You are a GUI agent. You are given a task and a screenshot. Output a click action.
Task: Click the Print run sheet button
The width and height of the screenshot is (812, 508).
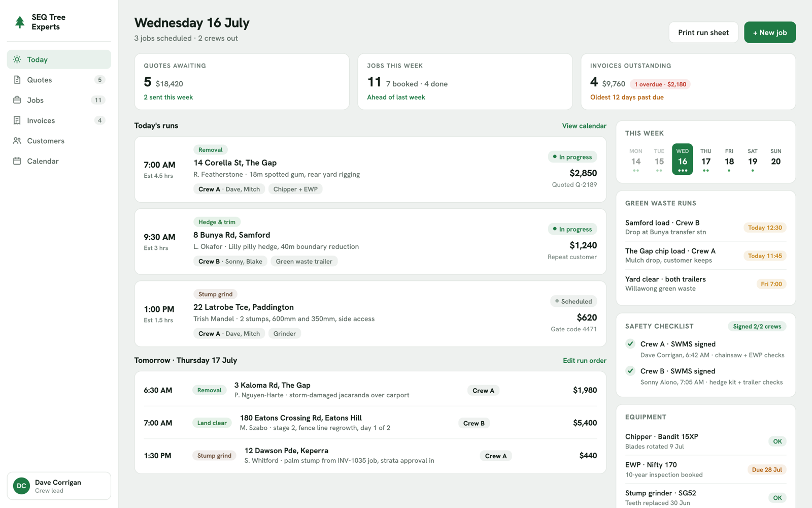703,33
